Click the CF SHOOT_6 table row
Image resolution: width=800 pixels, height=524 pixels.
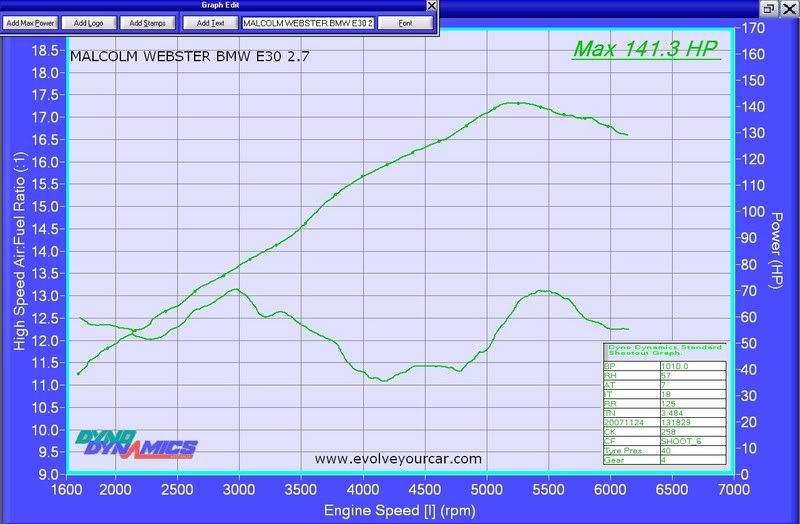(664, 441)
